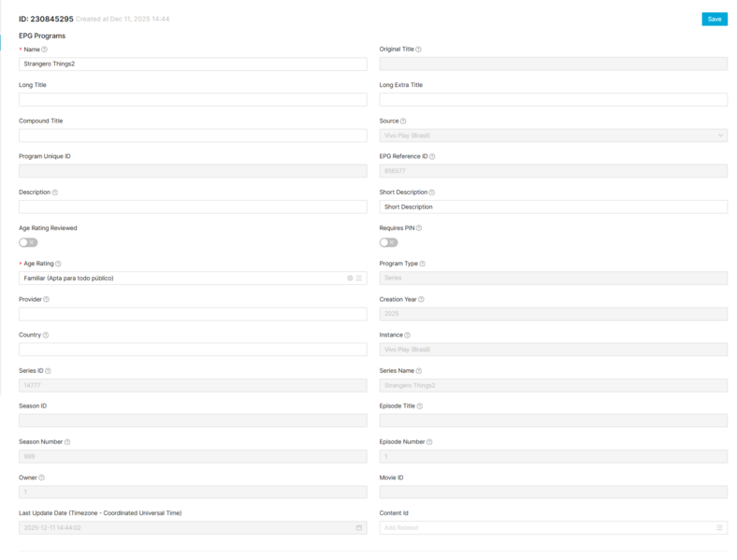Screen dimensions: 737x560
Task: Click the Long Title input field
Action: (x=192, y=100)
